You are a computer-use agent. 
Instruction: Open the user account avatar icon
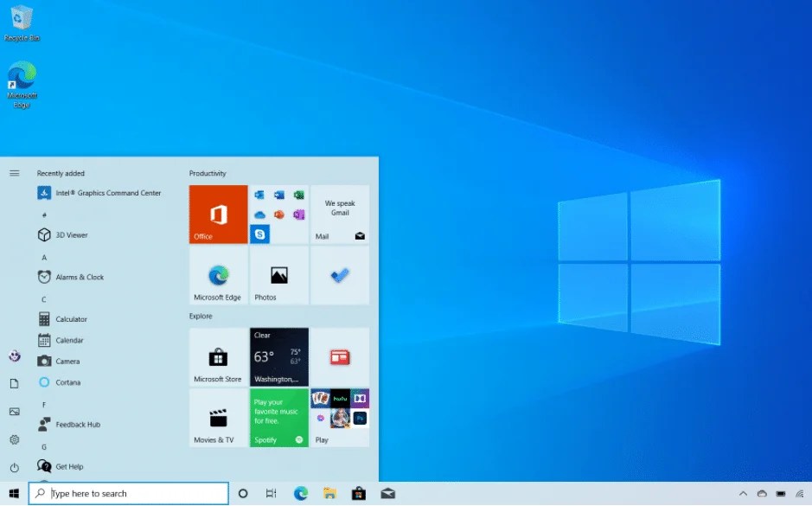click(x=15, y=355)
